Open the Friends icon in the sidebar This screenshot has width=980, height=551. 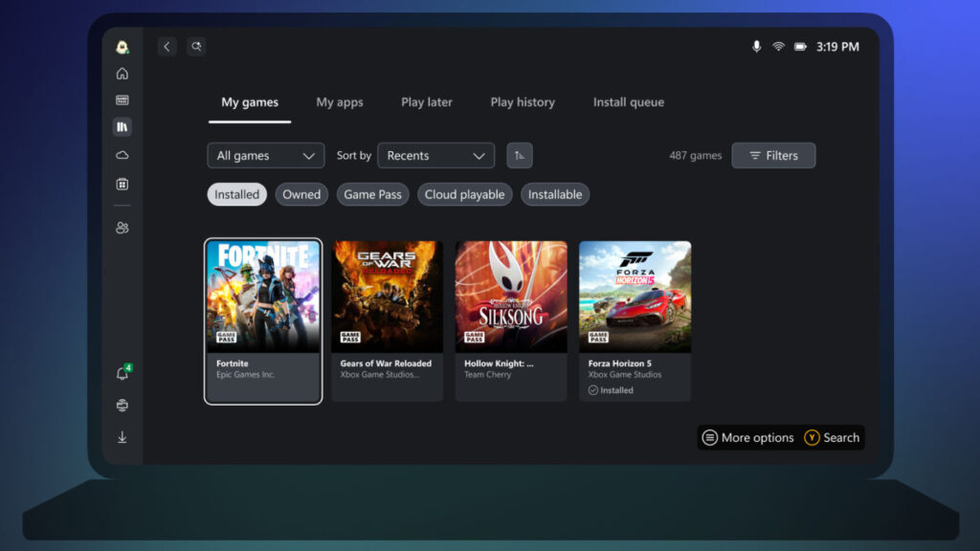[122, 227]
